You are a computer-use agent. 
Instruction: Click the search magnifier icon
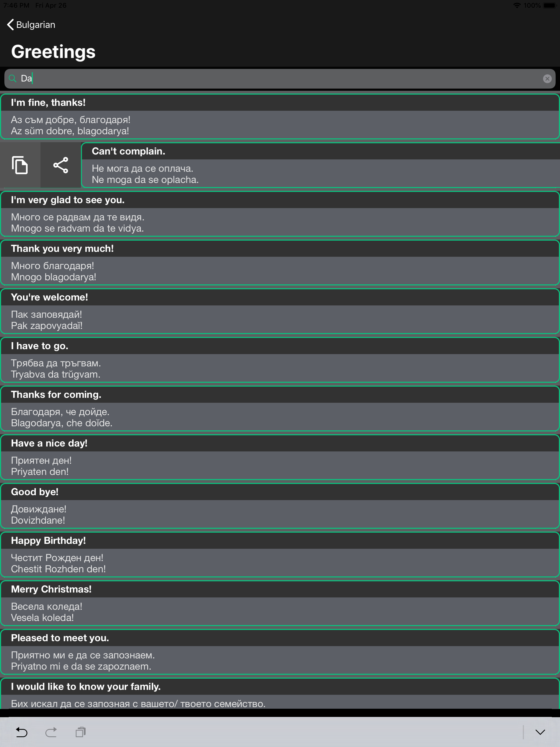point(13,79)
